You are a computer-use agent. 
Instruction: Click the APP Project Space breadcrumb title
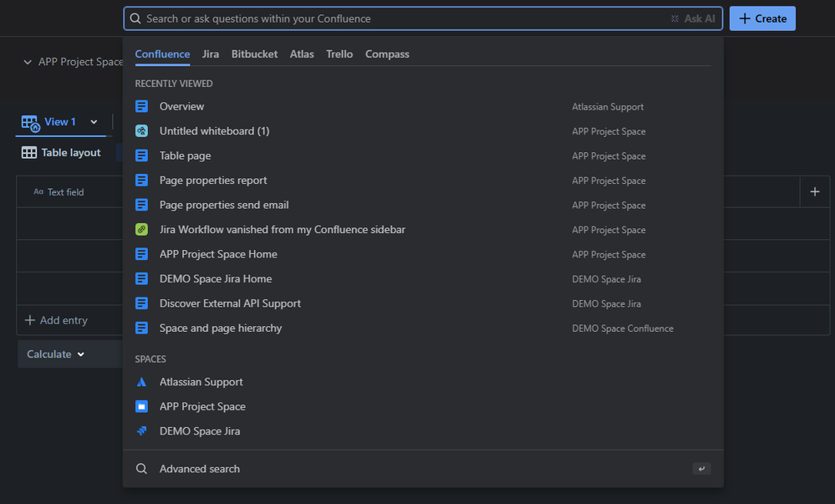pos(80,62)
